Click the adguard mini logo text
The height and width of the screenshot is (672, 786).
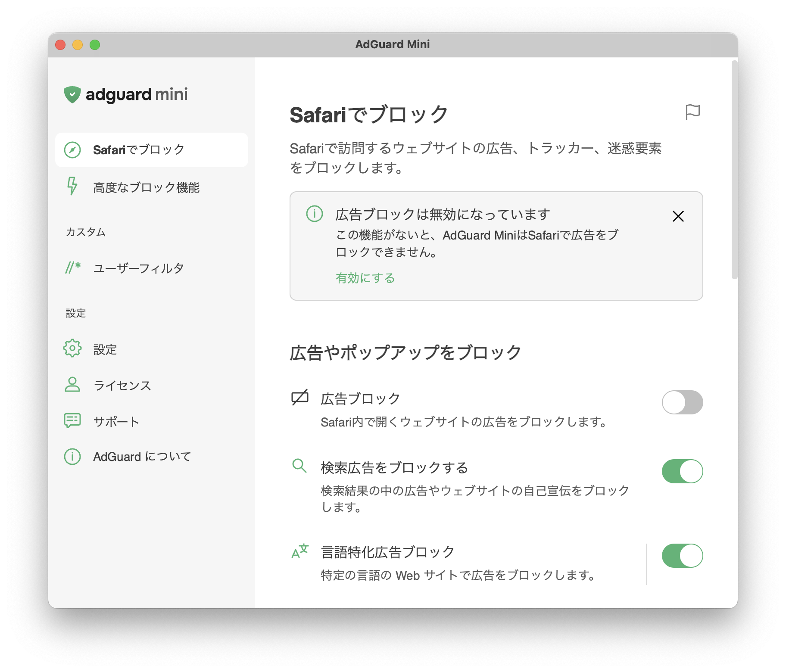137,95
